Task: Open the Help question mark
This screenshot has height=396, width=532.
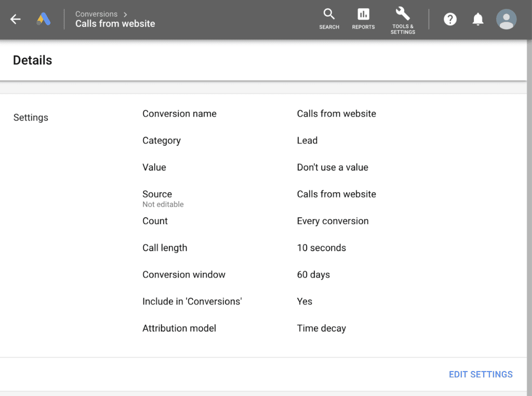Action: click(450, 19)
